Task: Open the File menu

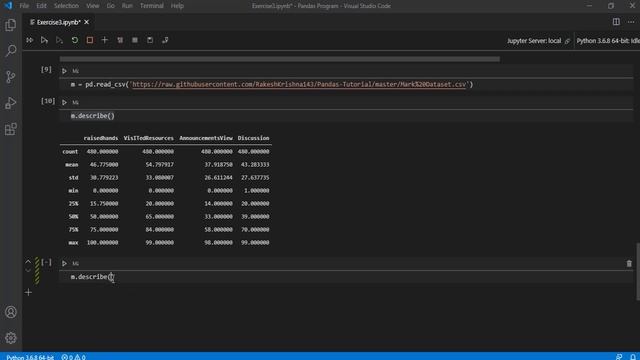Action: (x=24, y=6)
